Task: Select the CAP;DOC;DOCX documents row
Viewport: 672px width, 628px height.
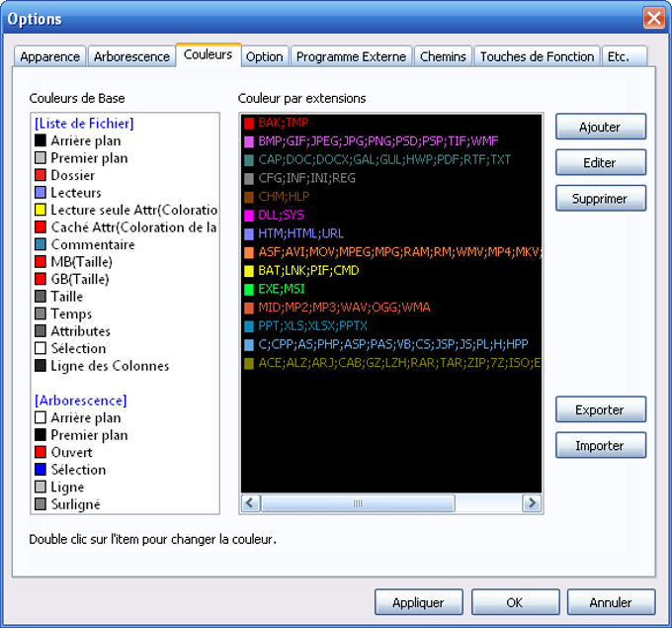Action: point(391,159)
